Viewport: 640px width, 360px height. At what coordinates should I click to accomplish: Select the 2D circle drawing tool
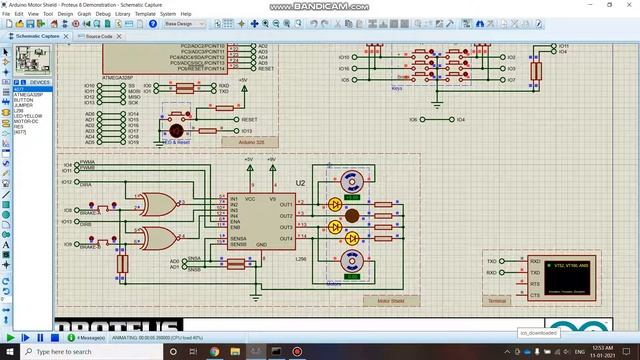(6, 214)
